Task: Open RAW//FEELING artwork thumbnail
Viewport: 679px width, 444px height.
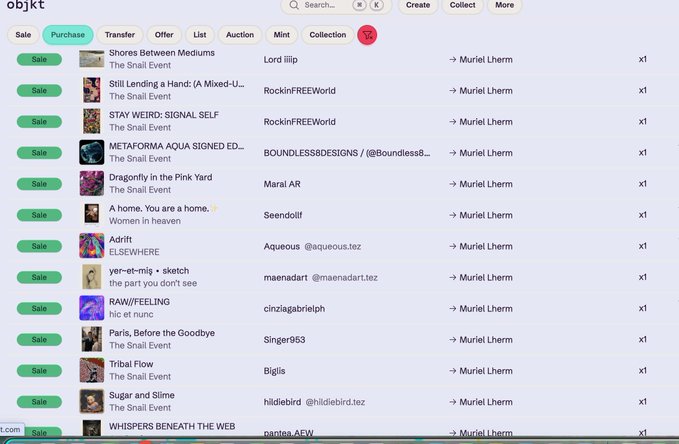Action: (x=92, y=308)
